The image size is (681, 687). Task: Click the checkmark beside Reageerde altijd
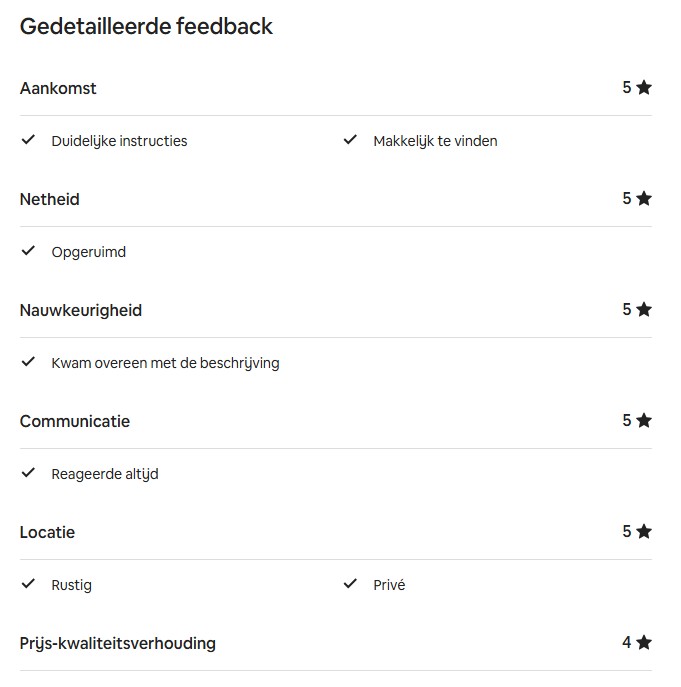[29, 473]
